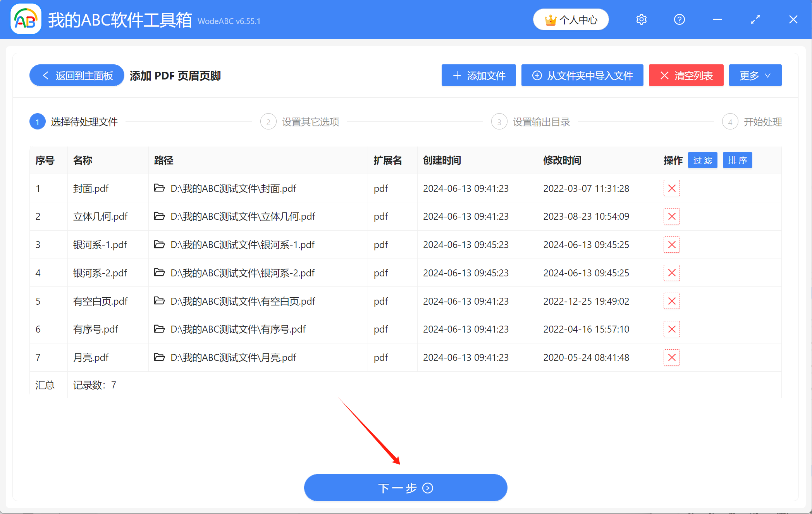Click the AB application logo

tap(25, 19)
